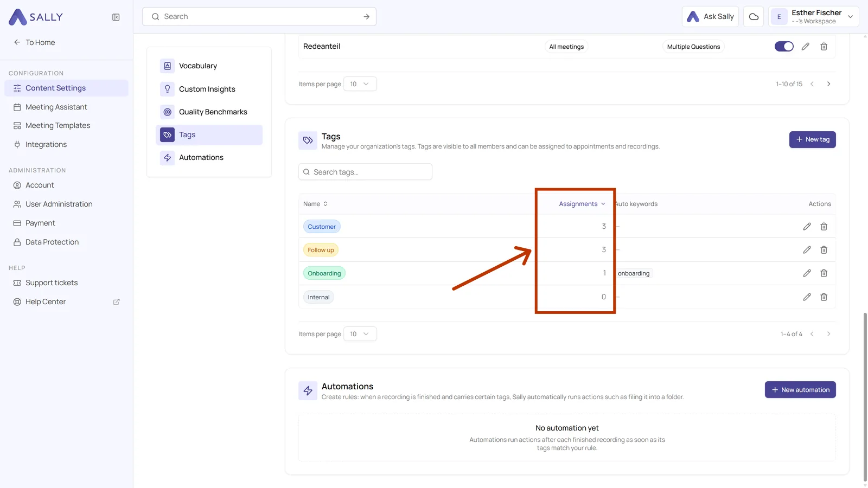Focus the Search tags field
This screenshot has height=488, width=868.
[x=365, y=172]
